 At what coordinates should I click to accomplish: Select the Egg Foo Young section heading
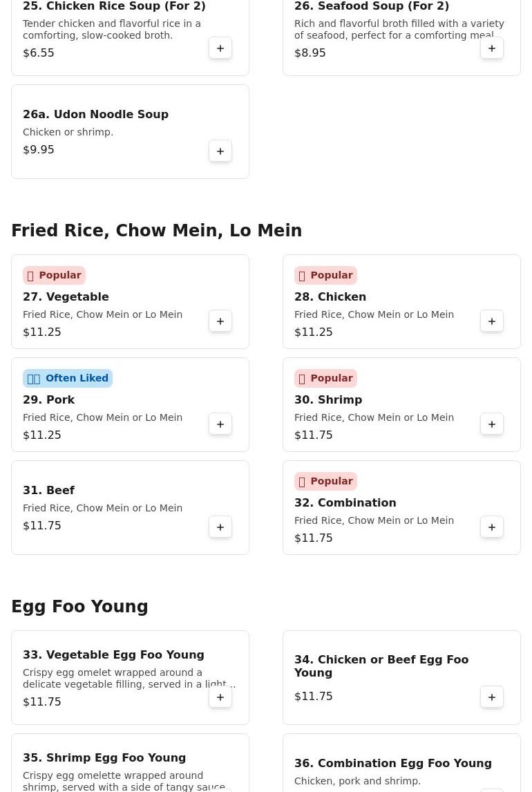tap(79, 607)
